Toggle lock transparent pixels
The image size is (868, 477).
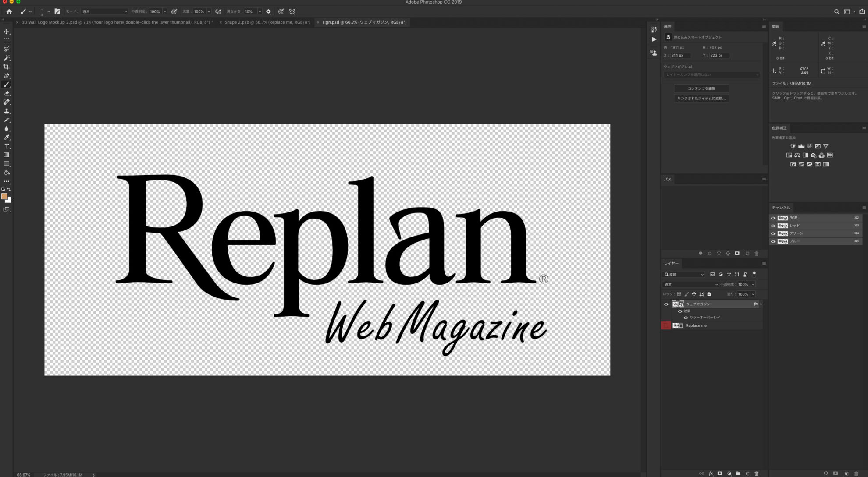pos(679,294)
